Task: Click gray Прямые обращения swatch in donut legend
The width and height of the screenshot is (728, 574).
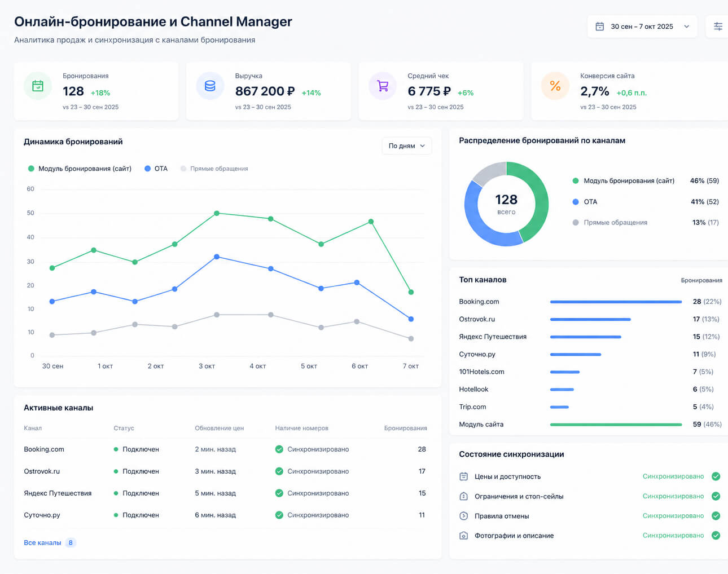Action: [x=576, y=223]
